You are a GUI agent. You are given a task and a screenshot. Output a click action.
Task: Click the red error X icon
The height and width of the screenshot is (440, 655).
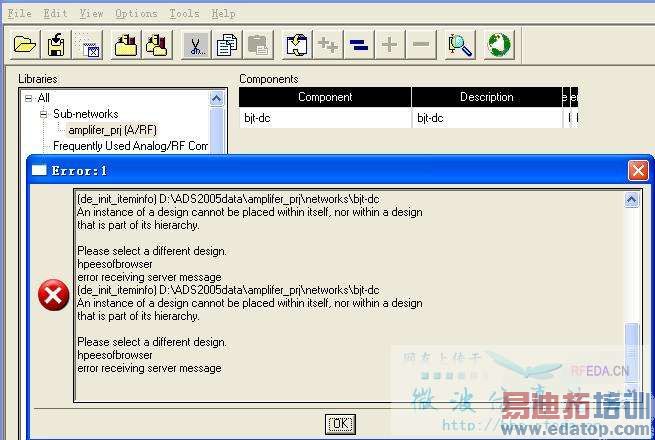tap(53, 295)
